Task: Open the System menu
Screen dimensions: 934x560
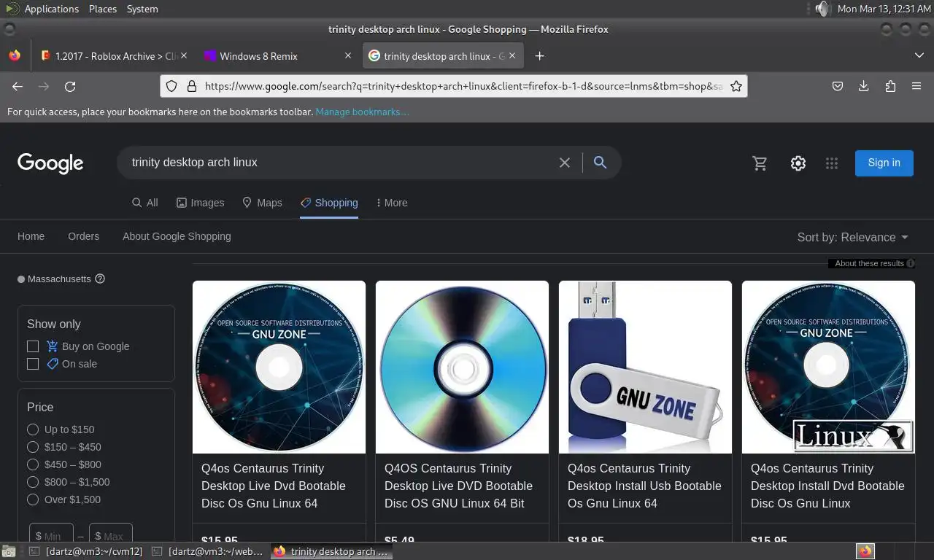Action: tap(142, 9)
